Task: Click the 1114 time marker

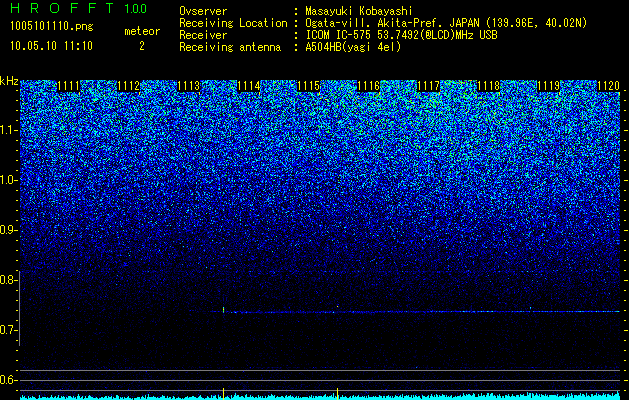Action: click(x=249, y=86)
